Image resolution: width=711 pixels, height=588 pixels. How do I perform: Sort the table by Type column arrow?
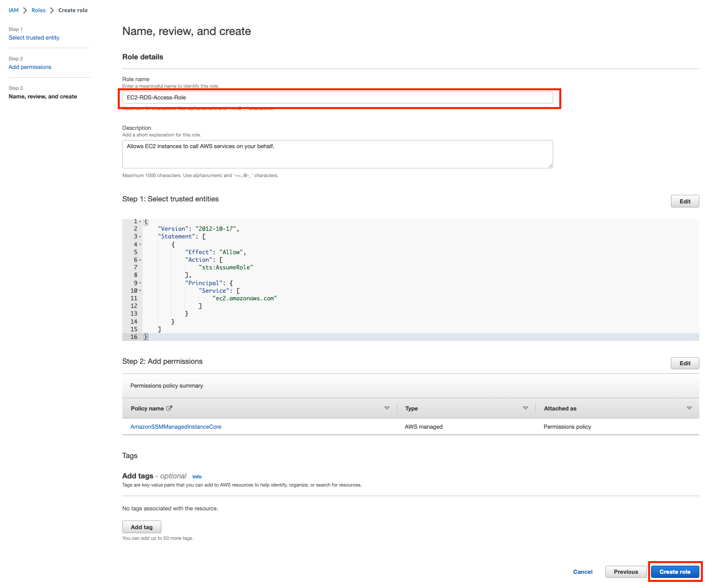[525, 408]
